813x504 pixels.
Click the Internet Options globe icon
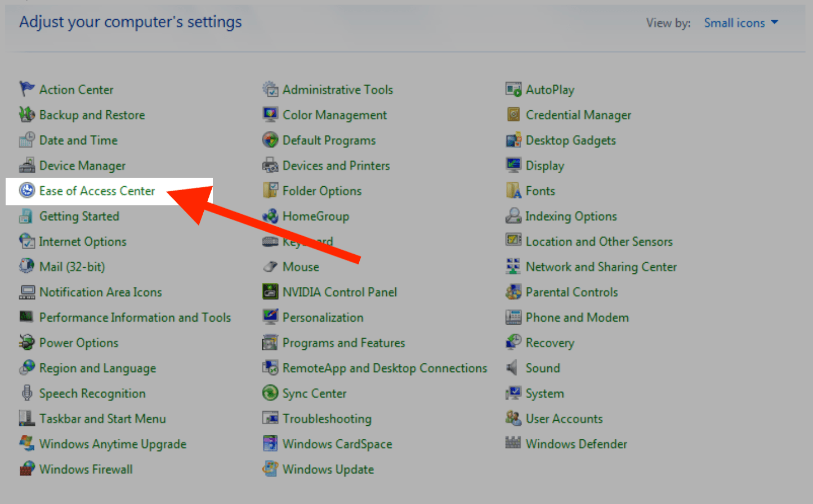coord(26,241)
